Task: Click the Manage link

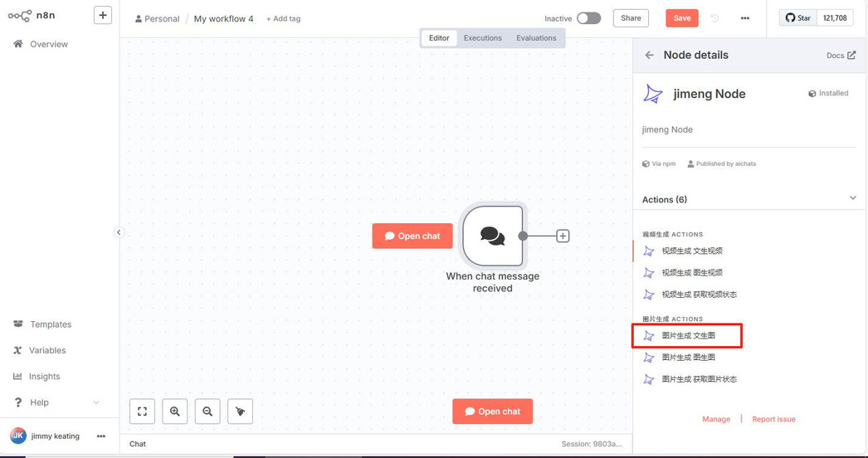Action: (716, 419)
